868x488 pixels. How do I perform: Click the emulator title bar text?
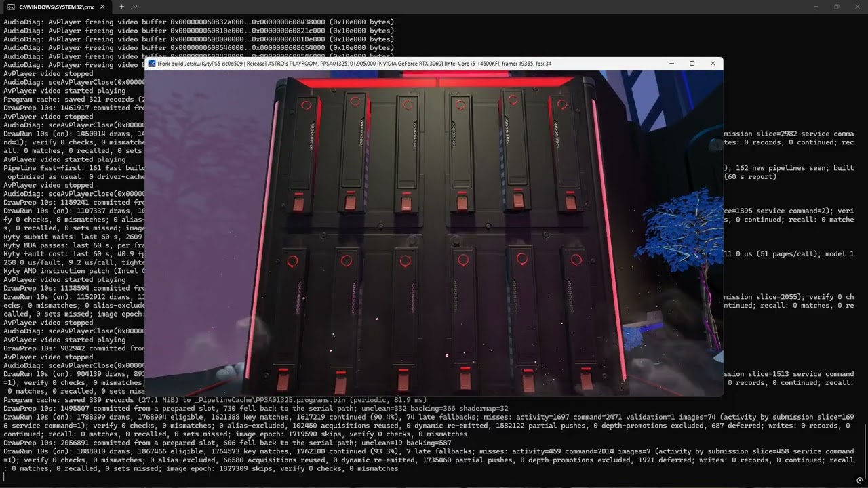[354, 64]
